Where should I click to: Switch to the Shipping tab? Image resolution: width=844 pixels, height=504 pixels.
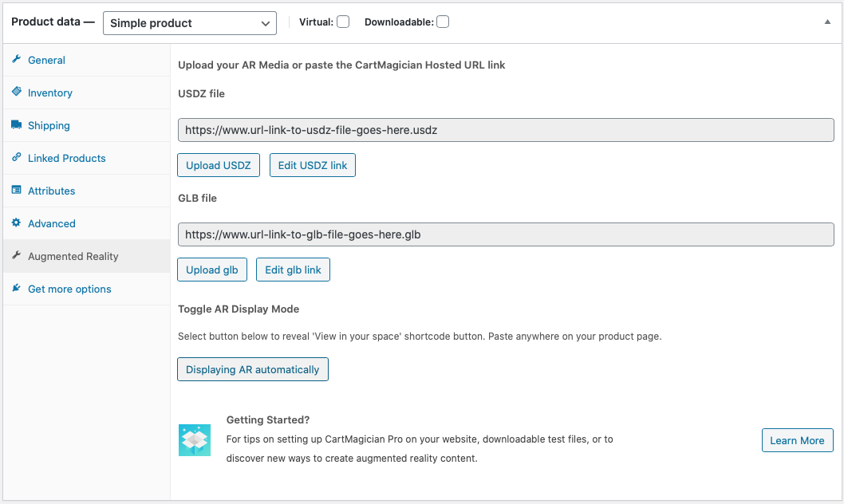pos(49,125)
